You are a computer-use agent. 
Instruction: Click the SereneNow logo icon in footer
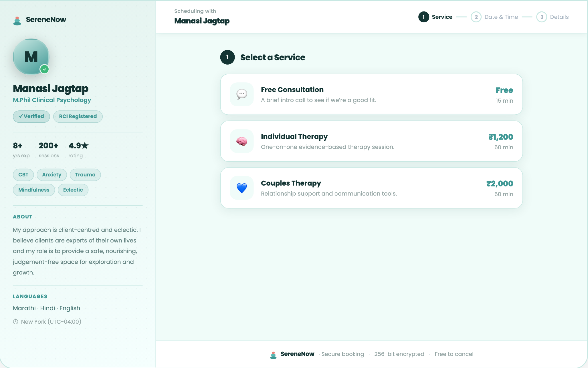273,355
